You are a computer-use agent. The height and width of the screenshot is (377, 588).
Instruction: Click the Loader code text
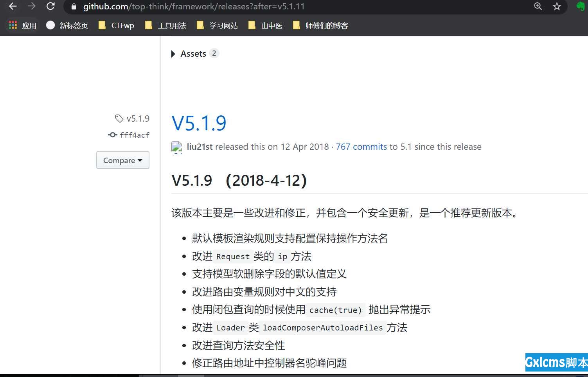click(230, 328)
